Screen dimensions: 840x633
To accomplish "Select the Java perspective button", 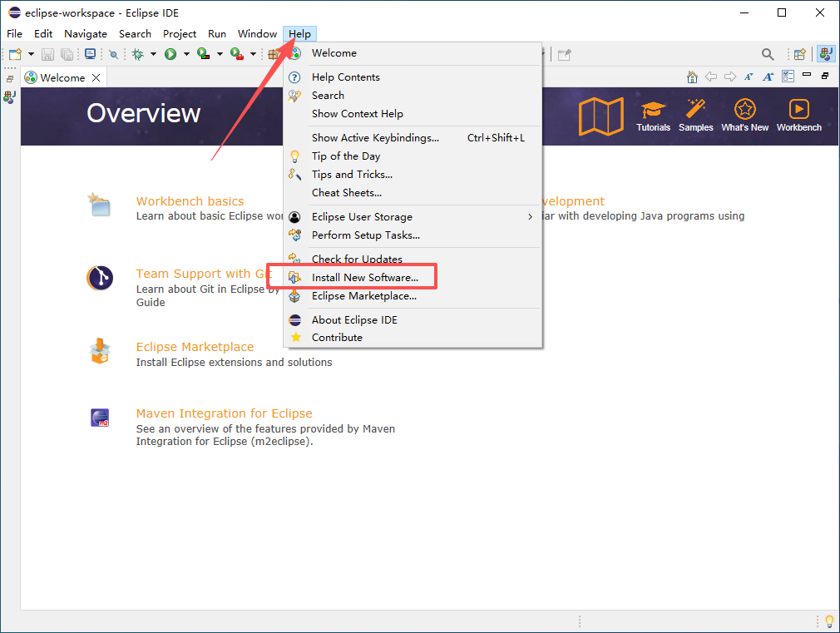I will tap(826, 53).
